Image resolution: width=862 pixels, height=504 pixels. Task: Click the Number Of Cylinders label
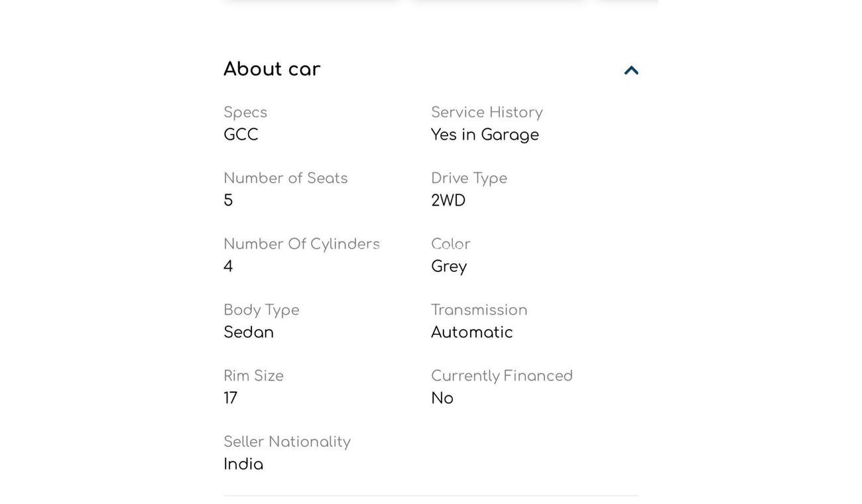coord(302,244)
